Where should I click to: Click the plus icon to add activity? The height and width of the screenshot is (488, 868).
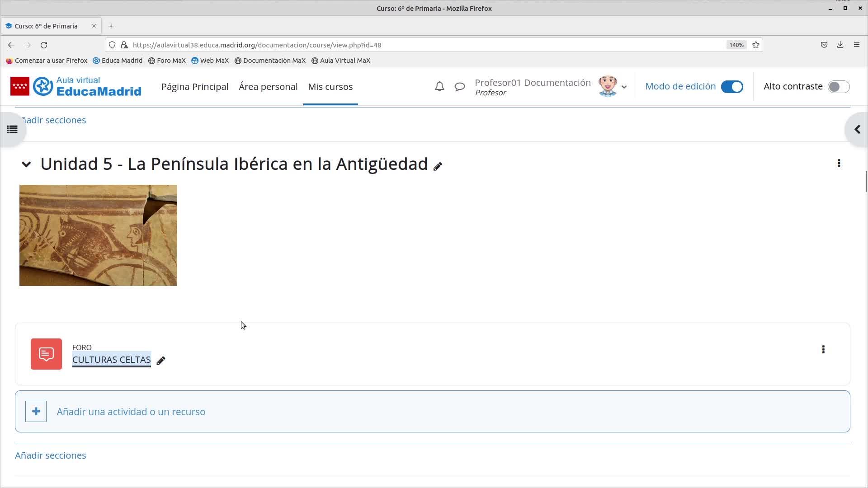click(x=36, y=411)
